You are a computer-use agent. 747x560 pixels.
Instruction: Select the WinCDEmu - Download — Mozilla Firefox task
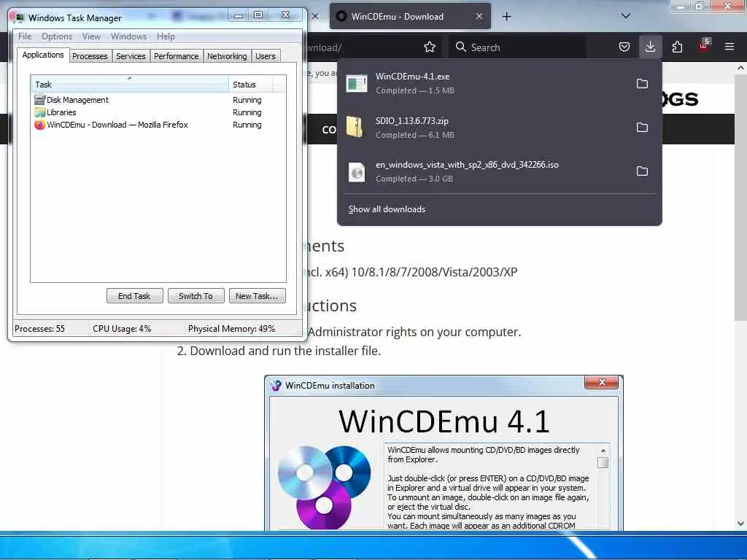coord(158,125)
